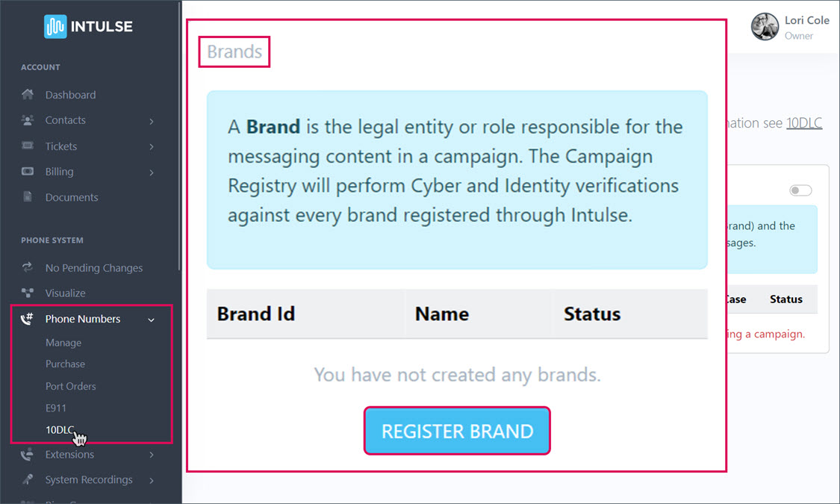
Task: Click the System Recordings microphone icon
Action: pos(28,479)
